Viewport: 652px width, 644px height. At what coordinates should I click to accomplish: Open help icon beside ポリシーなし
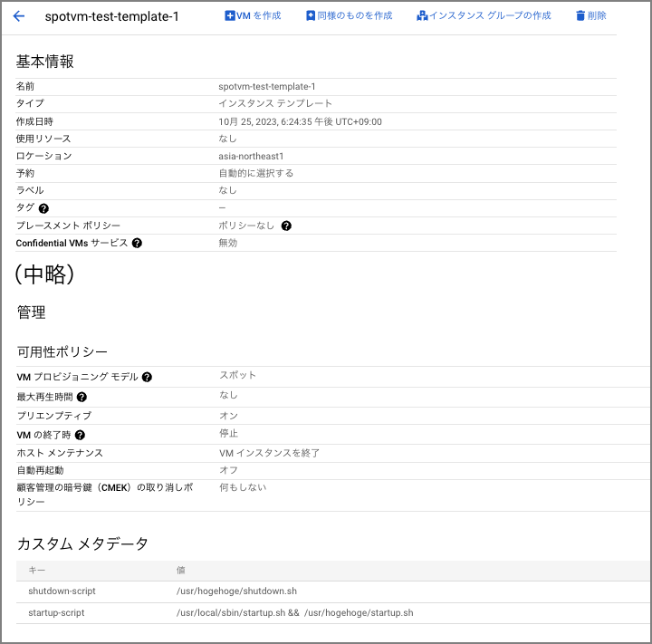pyautogui.click(x=286, y=226)
